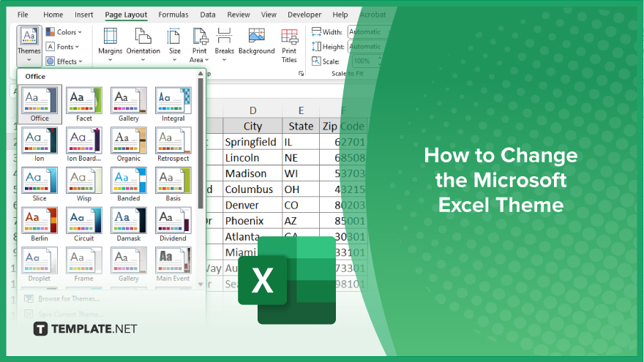Apply the Ion theme

tap(40, 145)
